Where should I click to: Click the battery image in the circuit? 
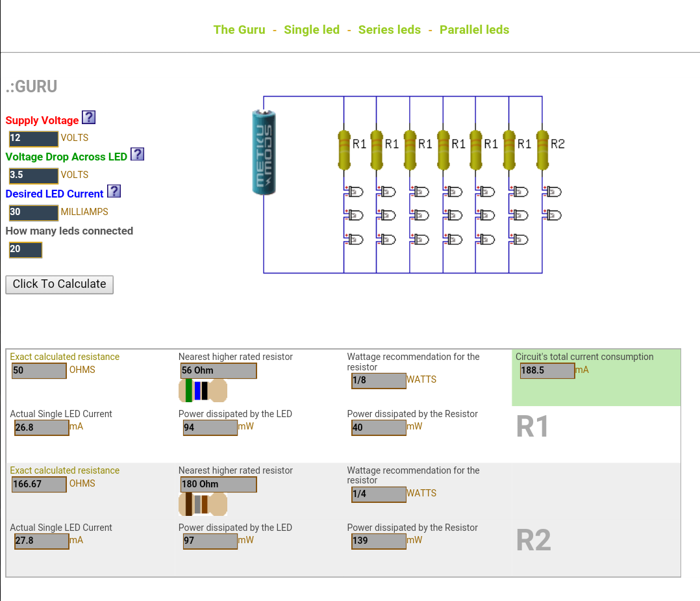(264, 152)
